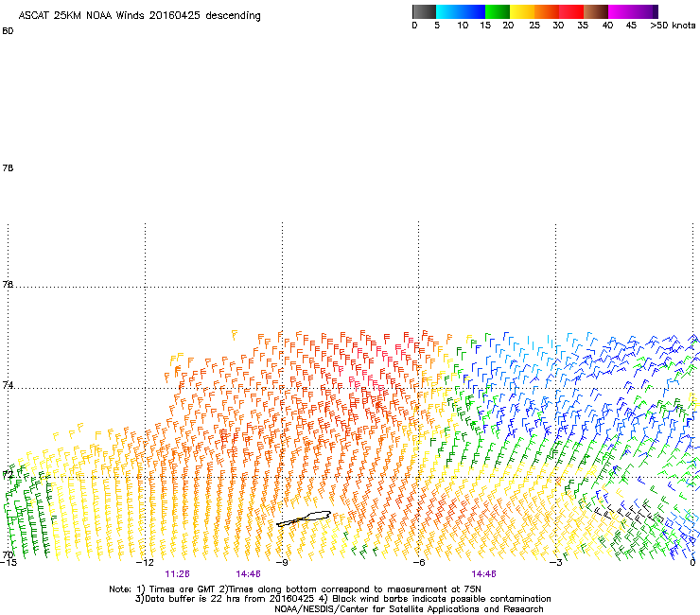The image size is (700, 615).
Task: Click the purple '11:28' swath time
Action: (177, 574)
